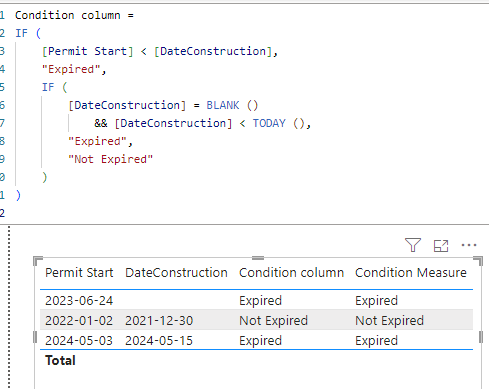Click the first IF keyword in formula

(21, 33)
